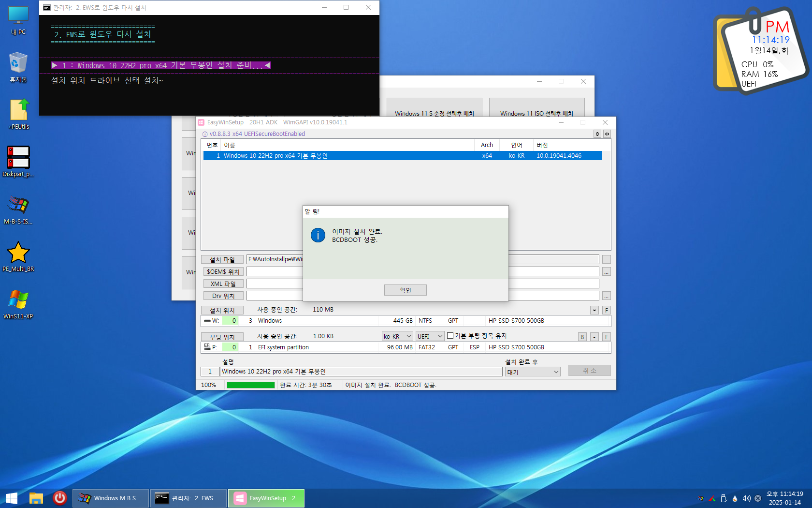Click the 설치 위치 button
Screen dimensions: 812x508
pos(222,311)
